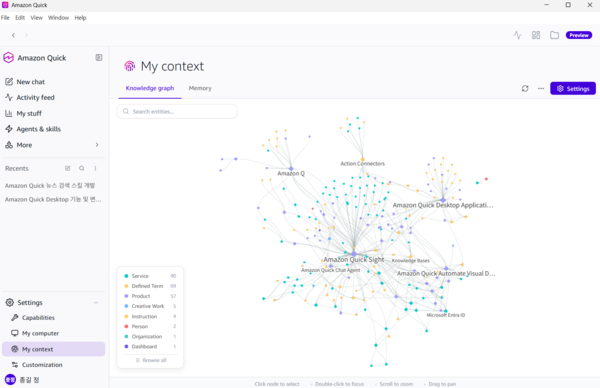Open Recents more options dots
This screenshot has height=388, width=600.
coord(95,168)
